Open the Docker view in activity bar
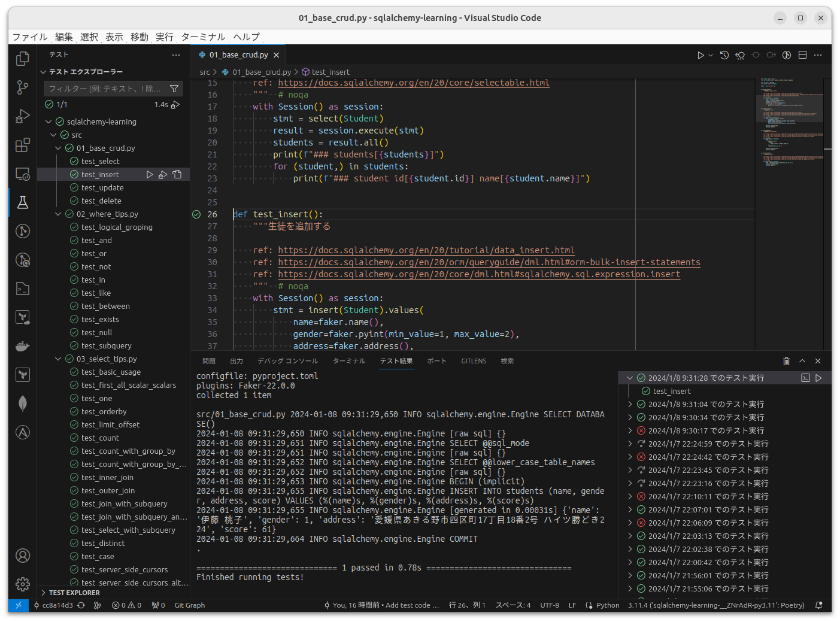 (x=23, y=346)
